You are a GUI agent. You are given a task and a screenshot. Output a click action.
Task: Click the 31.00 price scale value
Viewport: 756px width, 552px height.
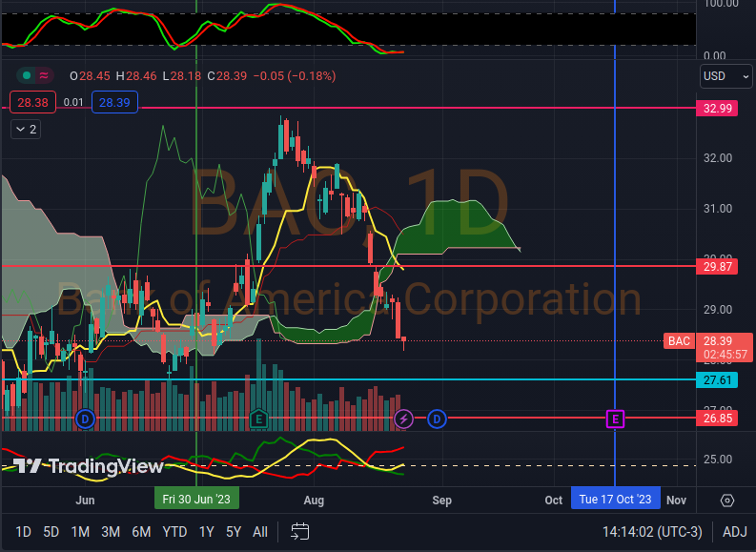tap(718, 209)
